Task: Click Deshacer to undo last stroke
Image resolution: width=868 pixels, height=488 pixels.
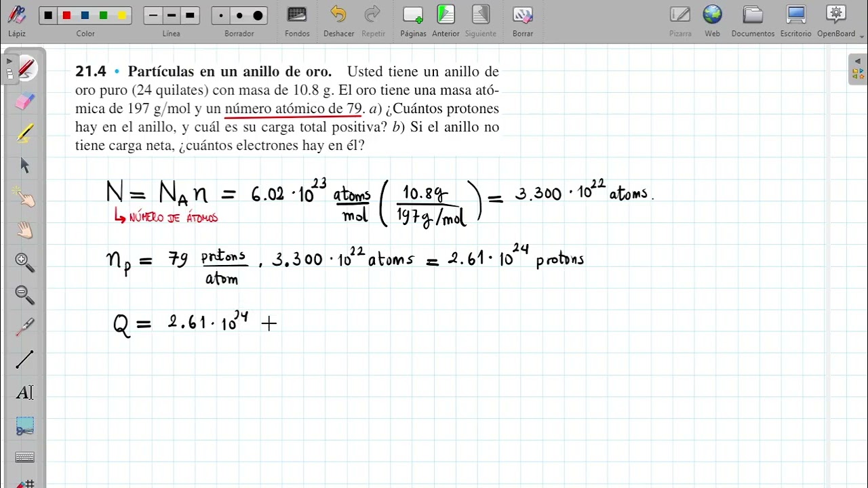Action: point(338,20)
